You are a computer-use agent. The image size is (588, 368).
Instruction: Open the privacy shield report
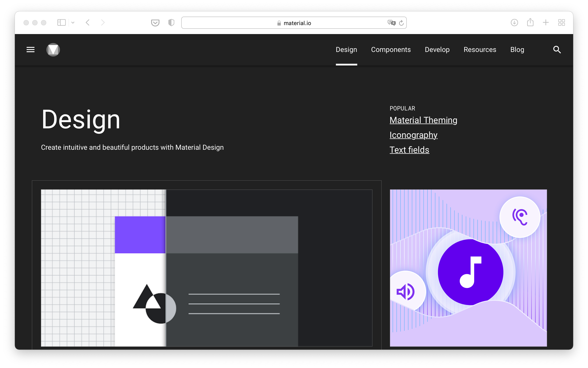coord(171,23)
